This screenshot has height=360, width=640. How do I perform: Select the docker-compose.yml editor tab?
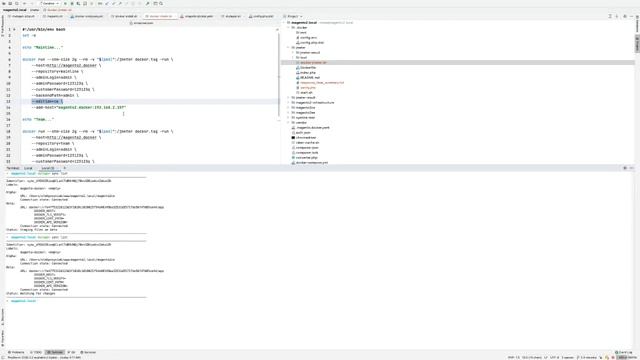pos(87,16)
